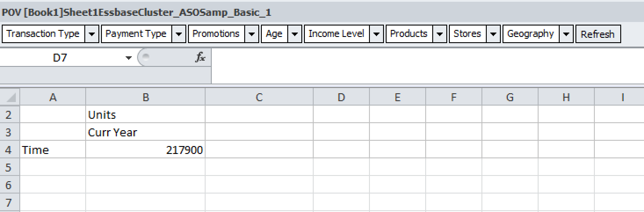
Task: Select the Curr Year cell
Action: [x=145, y=132]
